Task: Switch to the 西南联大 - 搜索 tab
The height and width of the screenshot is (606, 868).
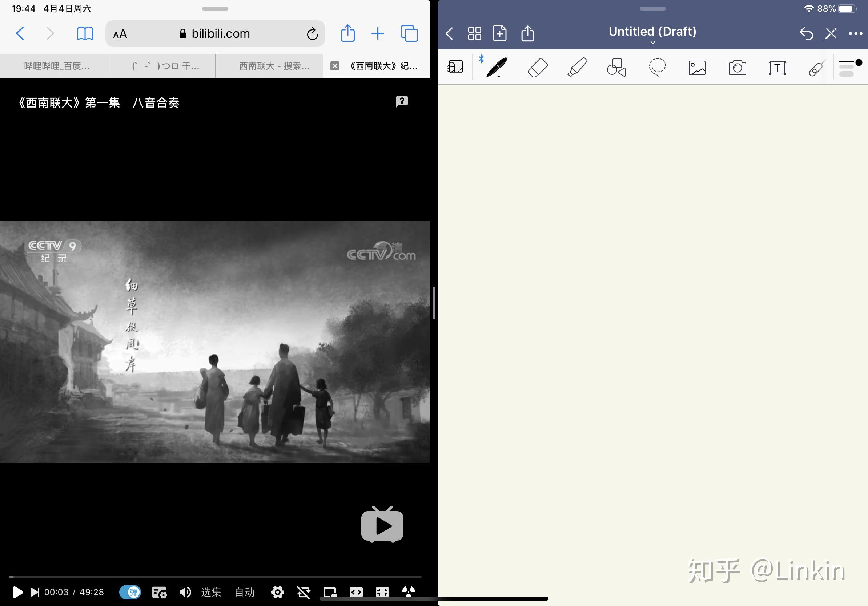Action: click(x=269, y=66)
